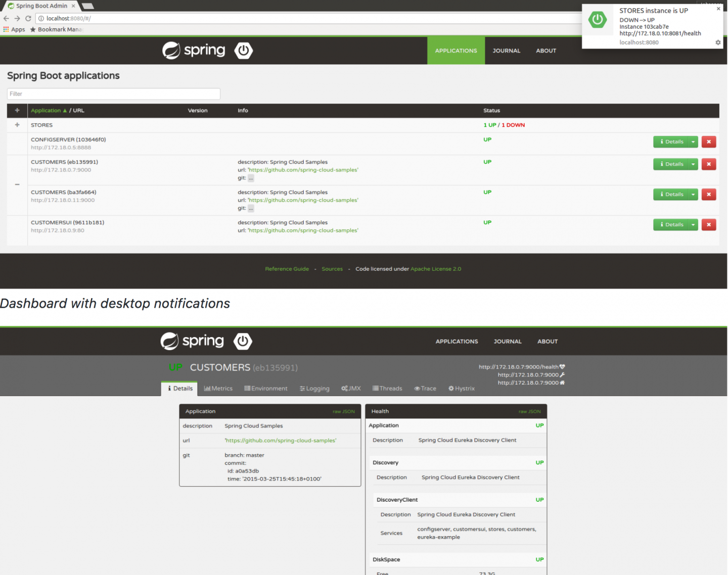Open the Sources footer link
The height and width of the screenshot is (575, 728).
332,269
